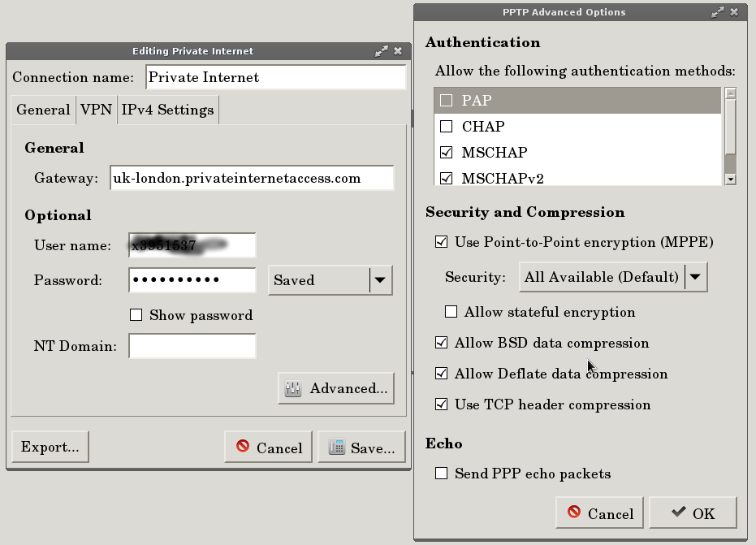The width and height of the screenshot is (756, 545).
Task: Toggle Use Point-to-Point encryption (MPPE)
Action: 441,241
